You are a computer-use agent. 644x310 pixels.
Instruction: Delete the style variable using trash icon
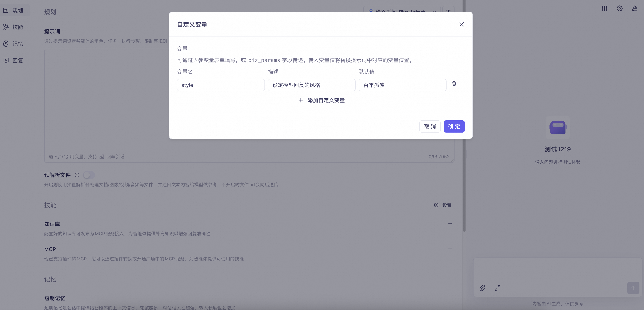tap(454, 83)
